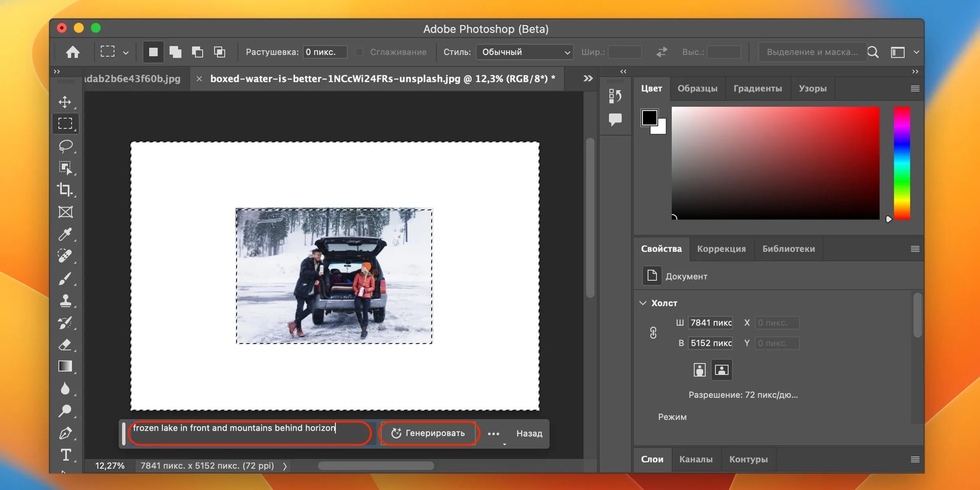Set canvas to landscape orientation
Screen dimensions: 980x490
coord(722,370)
